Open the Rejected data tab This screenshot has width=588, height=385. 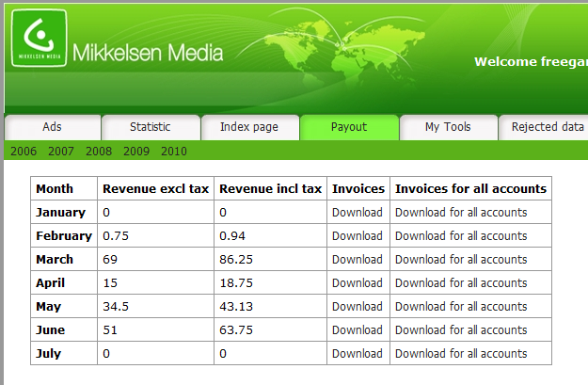coord(546,127)
